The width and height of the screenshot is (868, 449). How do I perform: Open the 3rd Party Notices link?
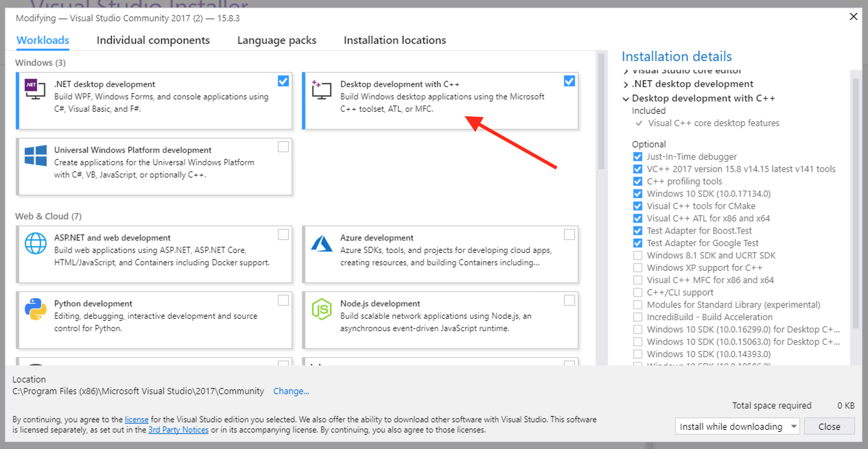coord(178,430)
